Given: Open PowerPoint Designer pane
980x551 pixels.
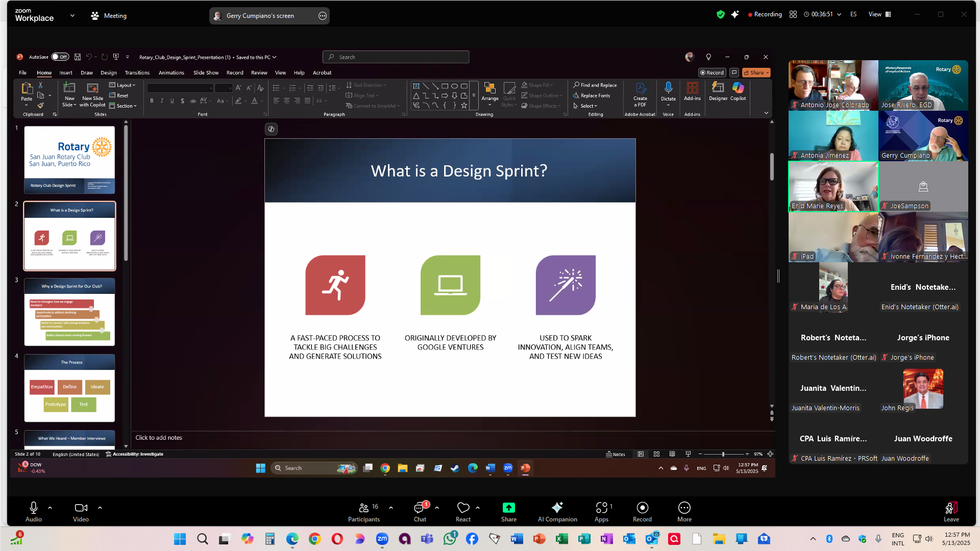Looking at the screenshot, I should click(718, 91).
